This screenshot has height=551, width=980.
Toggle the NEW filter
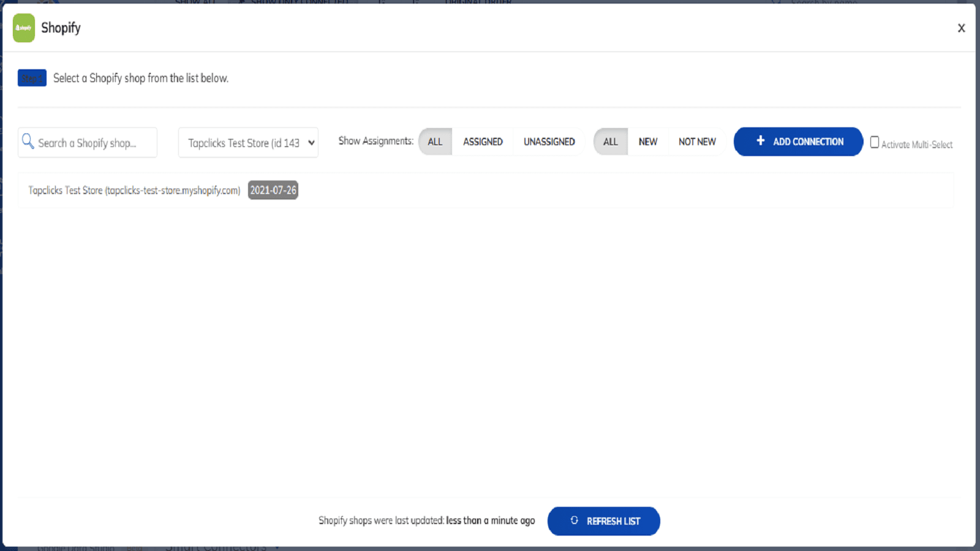[x=648, y=141]
